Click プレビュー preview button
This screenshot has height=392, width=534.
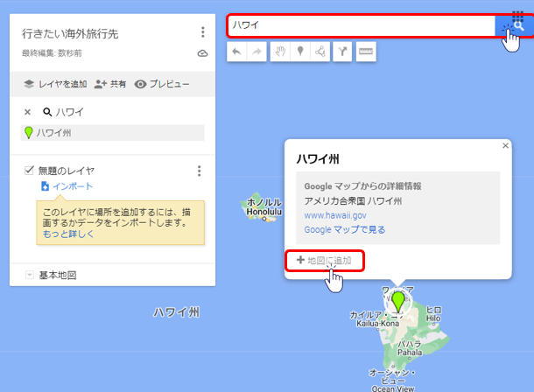pos(162,84)
